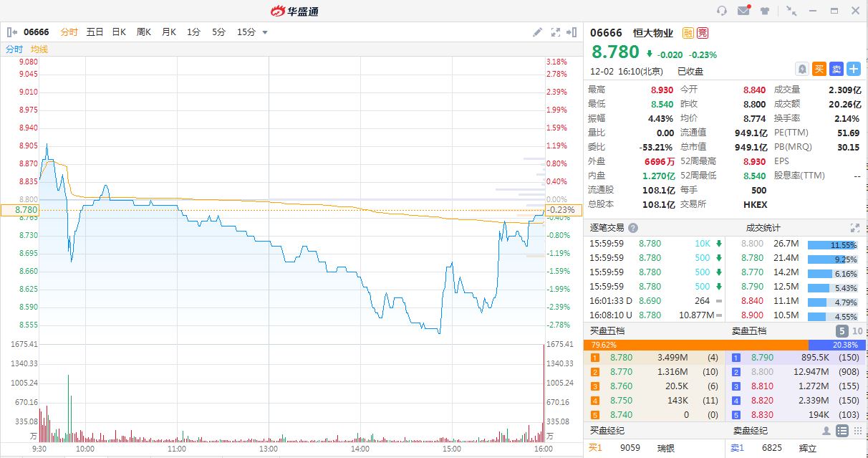Click the 11.55% volume distribution bar
868x458 pixels.
click(832, 244)
